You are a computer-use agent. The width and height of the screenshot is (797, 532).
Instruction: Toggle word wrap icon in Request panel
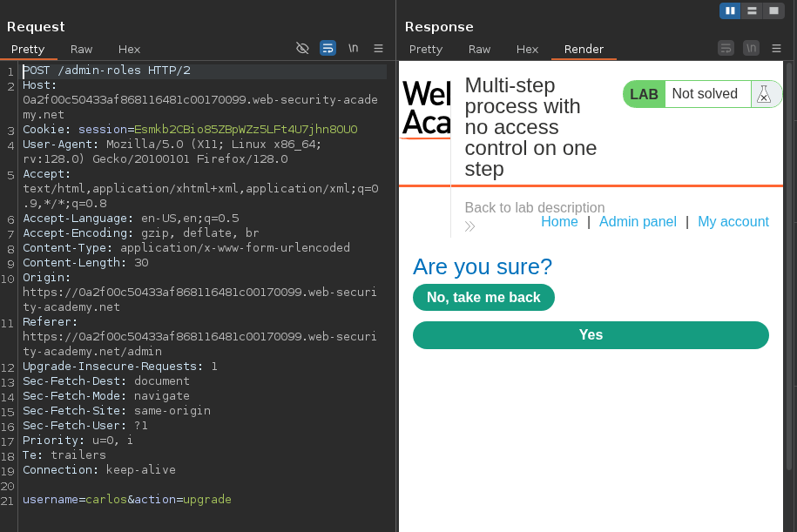tap(328, 49)
